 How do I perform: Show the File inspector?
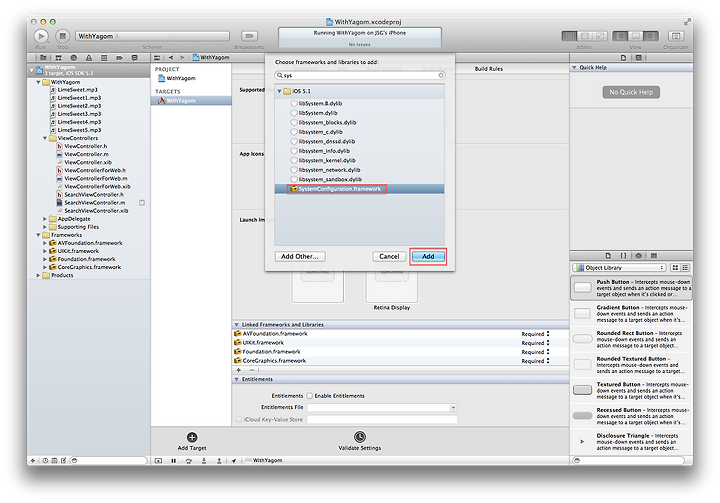623,58
